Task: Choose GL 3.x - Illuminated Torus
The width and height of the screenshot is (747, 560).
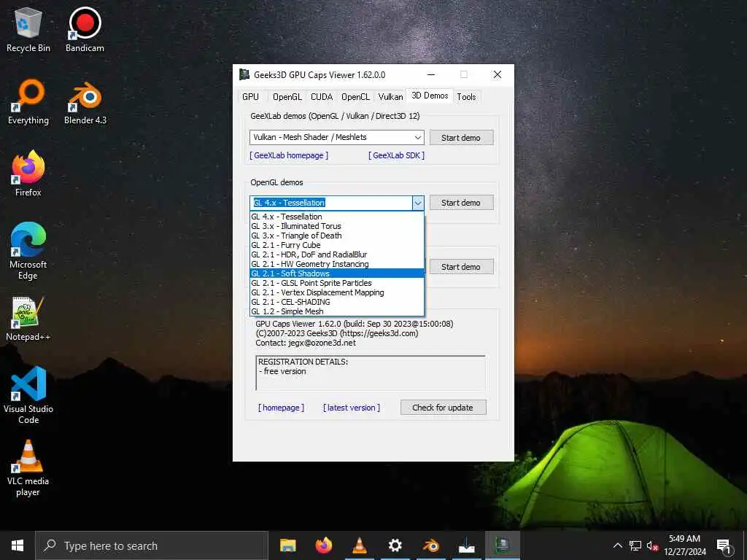Action: [337, 226]
